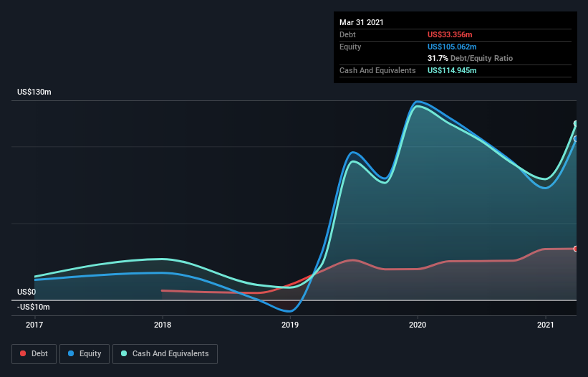Viewport: 588px width, 377px height.
Task: Select the 2018 x-axis label
Action: (163, 325)
